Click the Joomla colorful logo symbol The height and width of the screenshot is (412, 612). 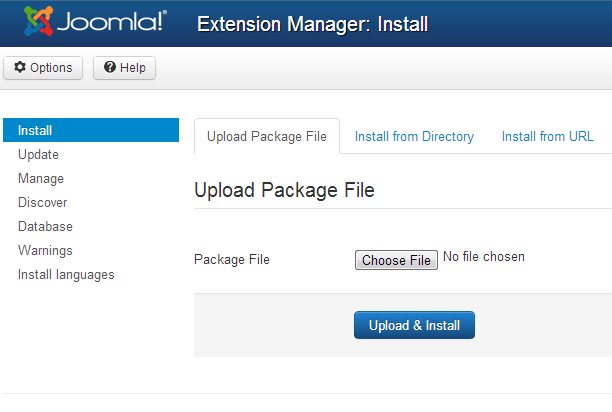click(x=38, y=21)
